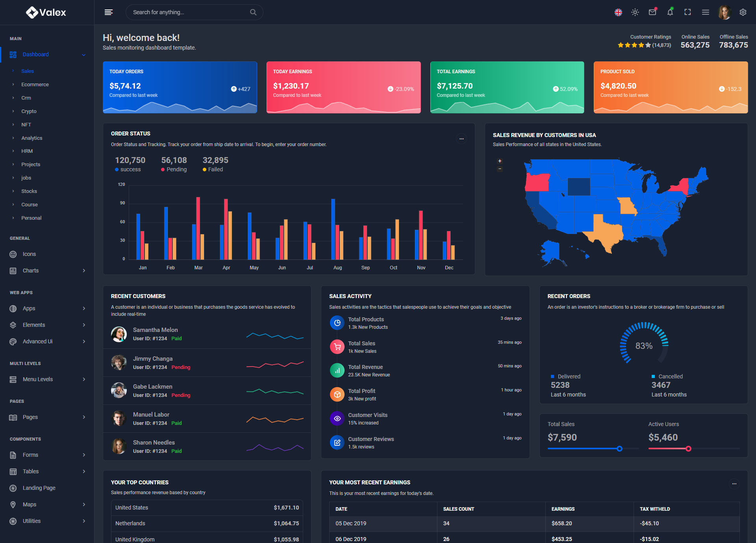Image resolution: width=756 pixels, height=543 pixels.
Task: Open the notifications bell icon
Action: 670,12
